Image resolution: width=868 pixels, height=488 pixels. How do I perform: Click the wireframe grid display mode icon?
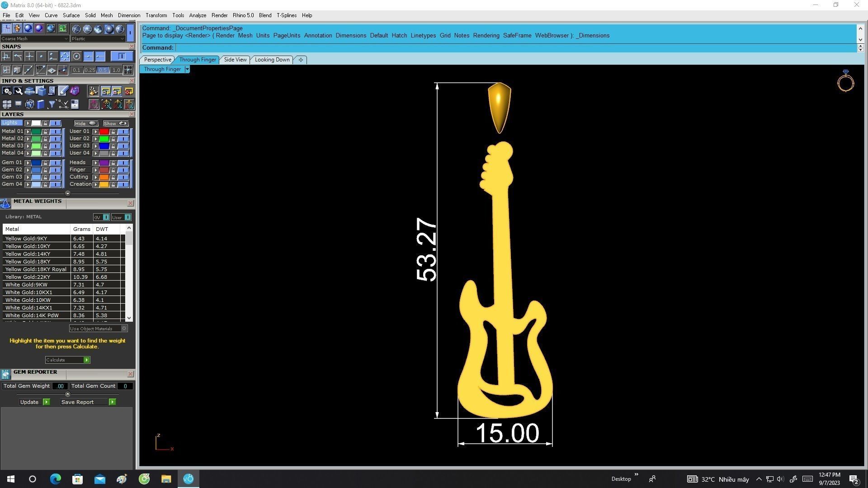tap(6, 28)
